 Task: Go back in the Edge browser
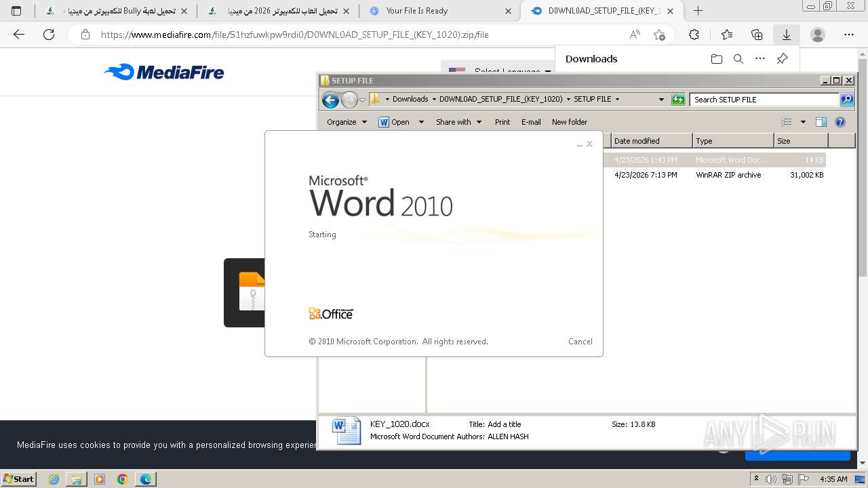pos(19,35)
